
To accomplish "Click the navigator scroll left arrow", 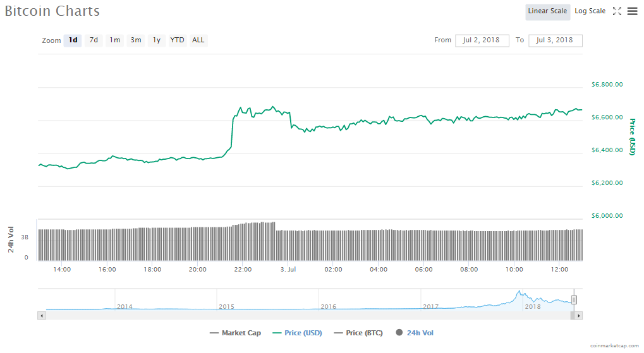I will [x=42, y=314].
